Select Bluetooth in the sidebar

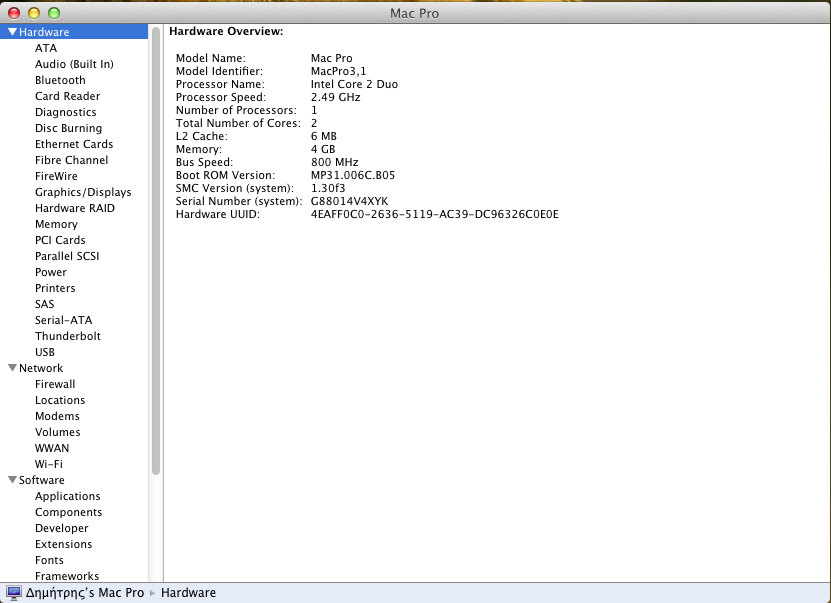pyautogui.click(x=60, y=80)
